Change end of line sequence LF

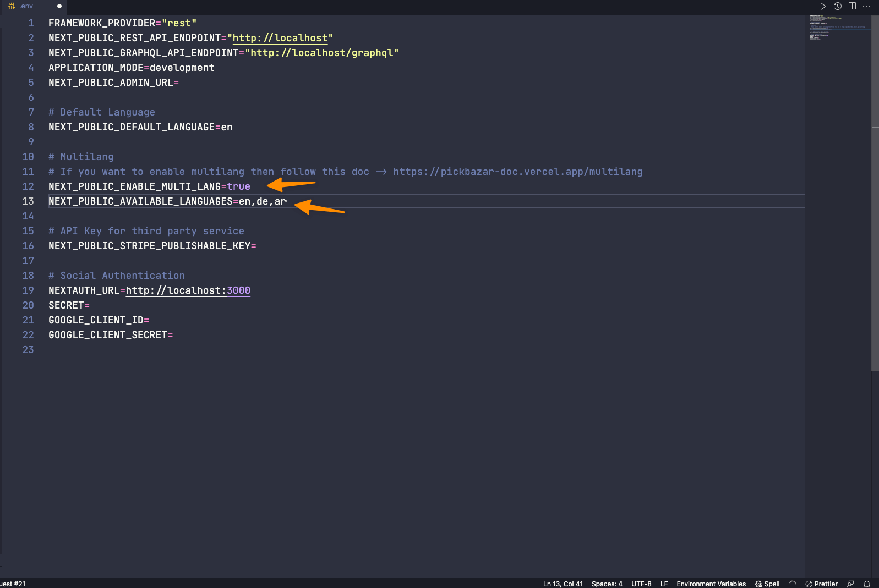coord(664,584)
